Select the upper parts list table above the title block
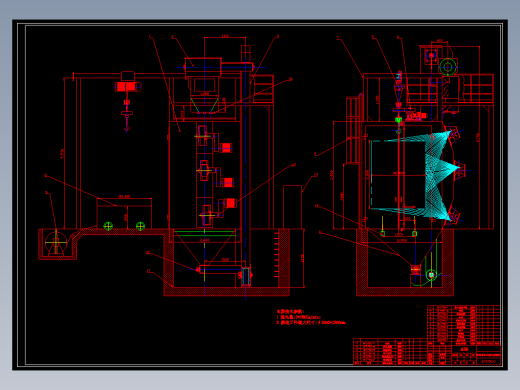Image resolution: width=520 pixels, height=390 pixels. tap(464, 325)
